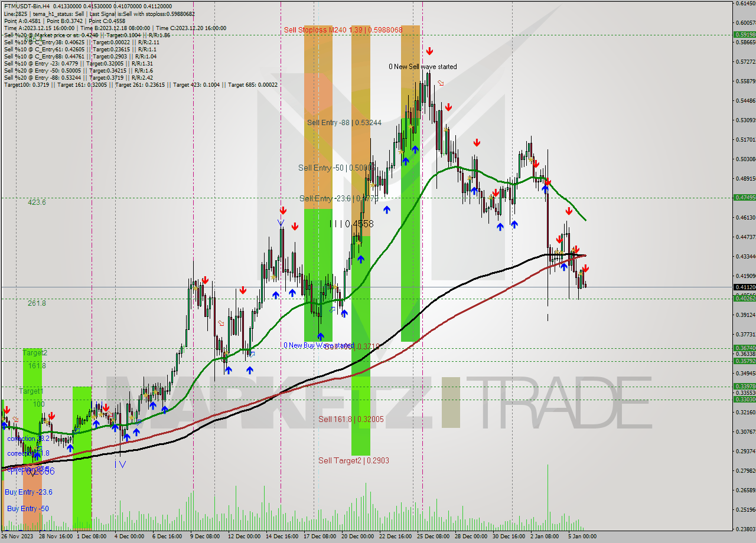Click the 0.26589 price axis label
Screen dimensions: 756x543
745,490
